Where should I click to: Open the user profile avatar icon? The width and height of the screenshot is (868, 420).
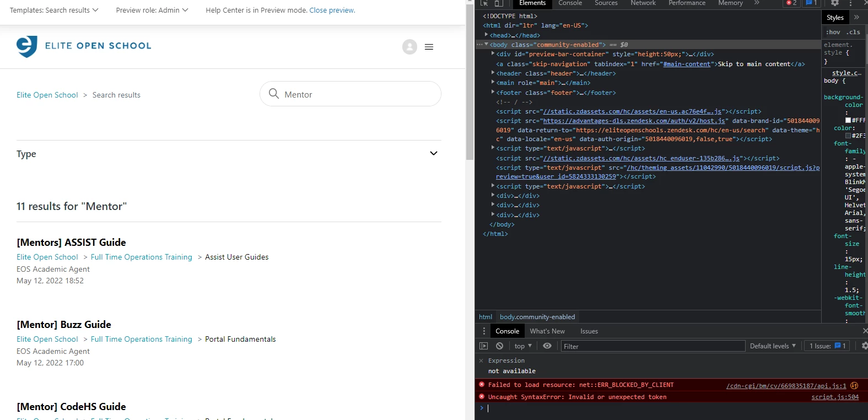pos(409,47)
